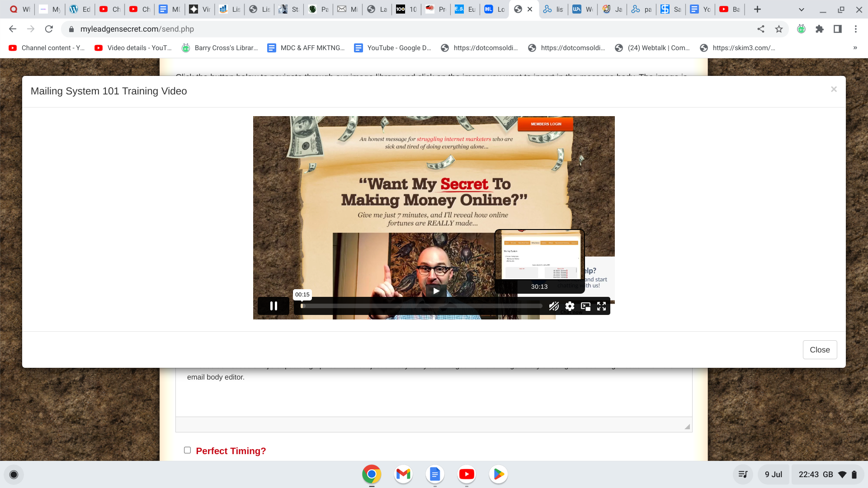
Task: Open Gmail from the shelf
Action: (x=403, y=474)
